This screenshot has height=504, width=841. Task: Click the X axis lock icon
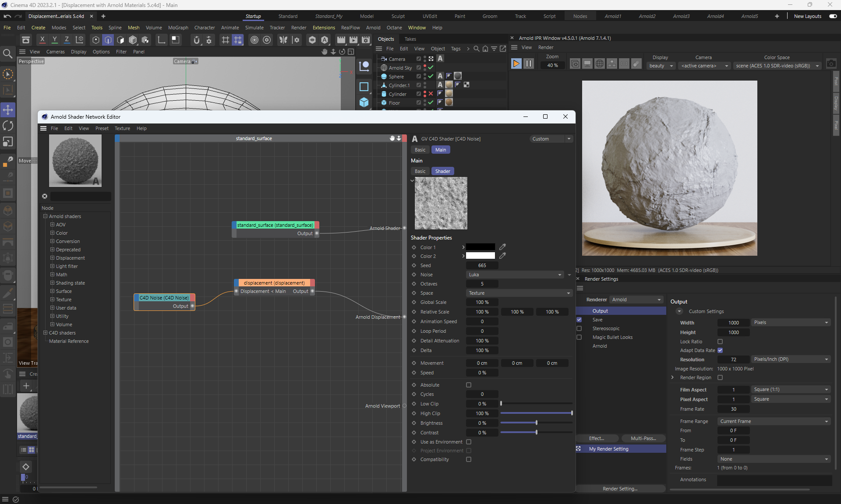[42, 40]
